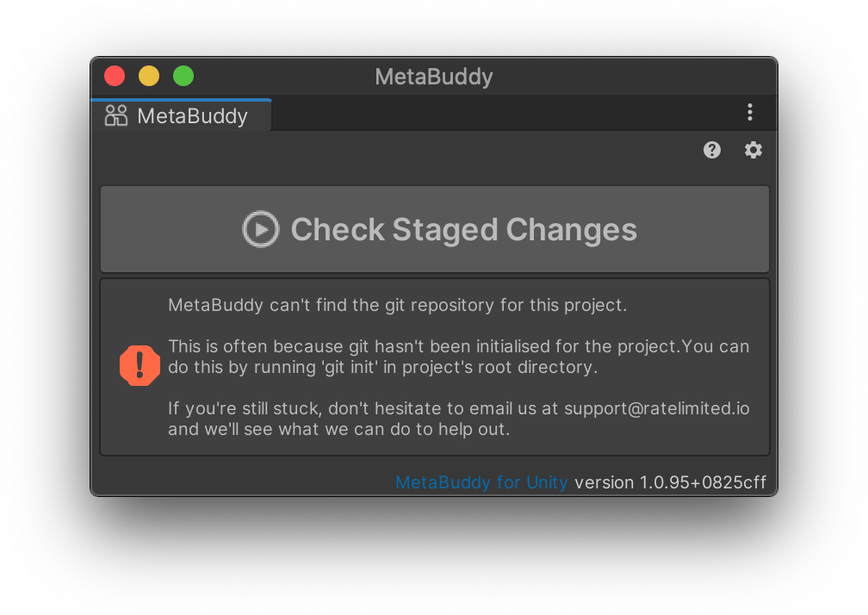Click the "we'll see what we can do" line
Viewport: 868px width, 615px height.
click(x=338, y=429)
